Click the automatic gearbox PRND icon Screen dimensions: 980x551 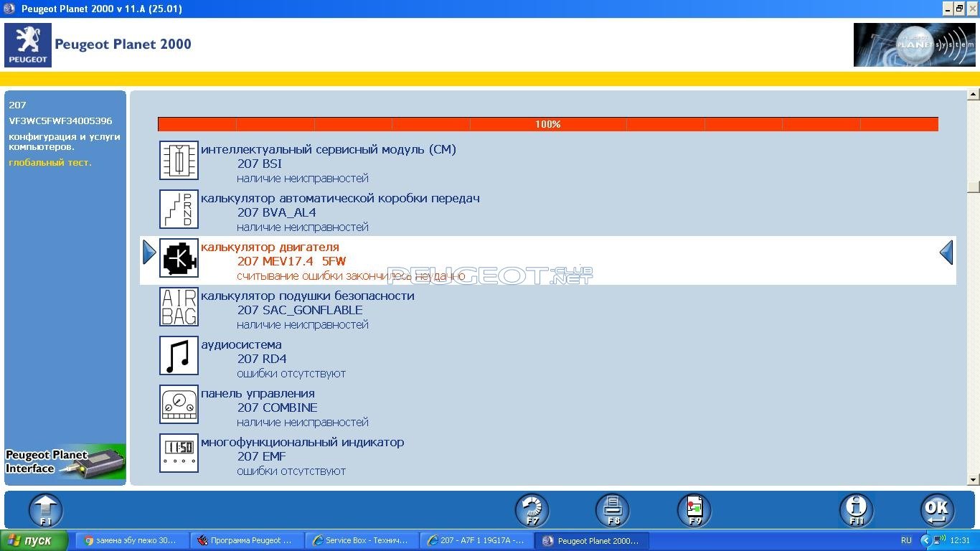(179, 209)
